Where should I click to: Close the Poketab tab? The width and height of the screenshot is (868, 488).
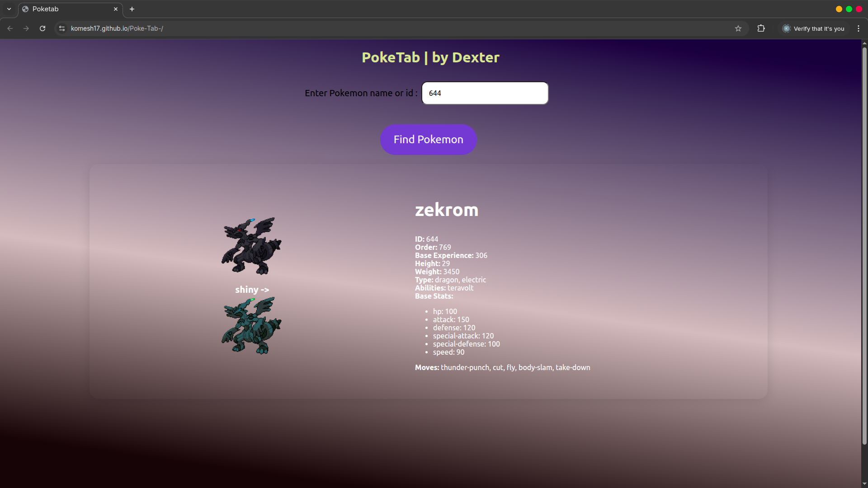coord(116,9)
